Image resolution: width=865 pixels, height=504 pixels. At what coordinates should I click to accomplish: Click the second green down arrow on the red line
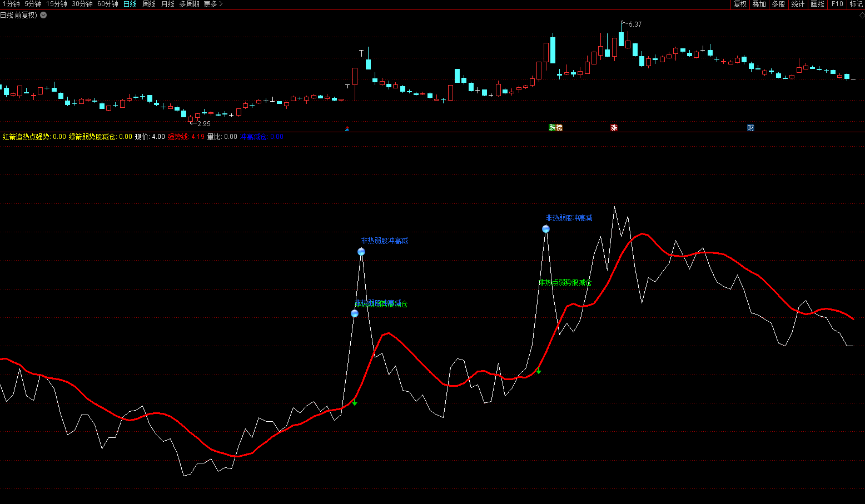538,370
